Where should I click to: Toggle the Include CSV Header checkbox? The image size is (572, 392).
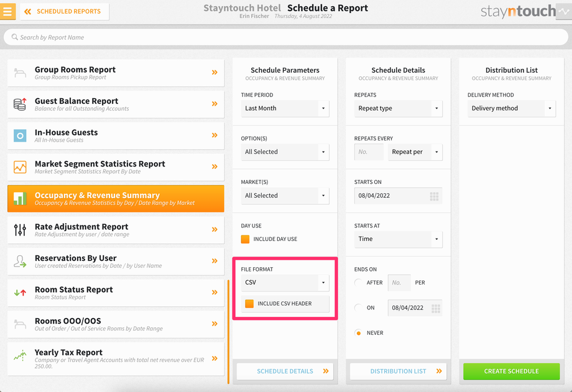tap(249, 304)
